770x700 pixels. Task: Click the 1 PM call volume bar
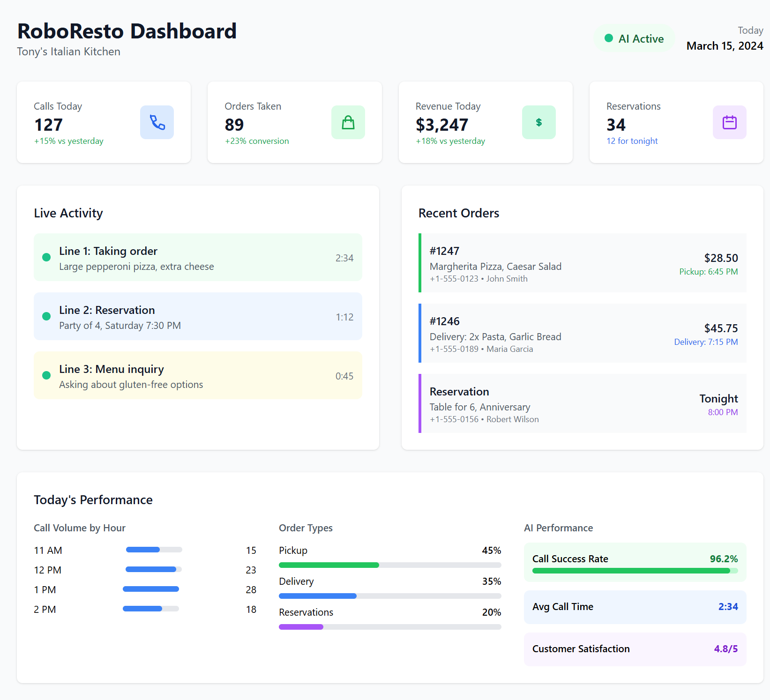click(x=151, y=589)
